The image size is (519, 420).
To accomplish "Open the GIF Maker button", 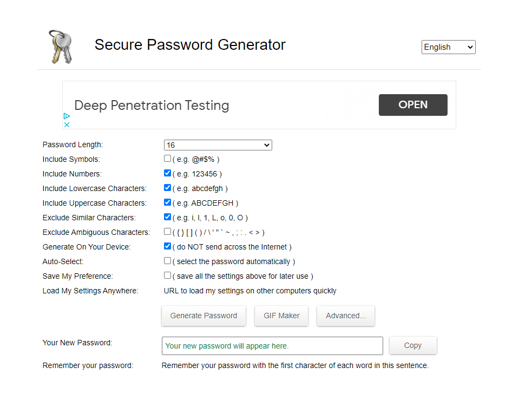I will tap(281, 316).
